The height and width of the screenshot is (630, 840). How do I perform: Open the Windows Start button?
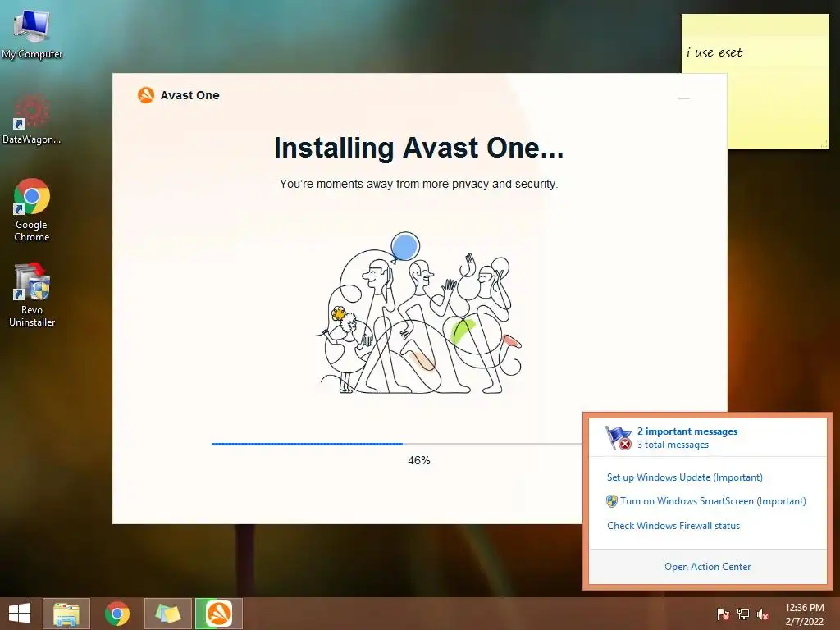(20, 614)
